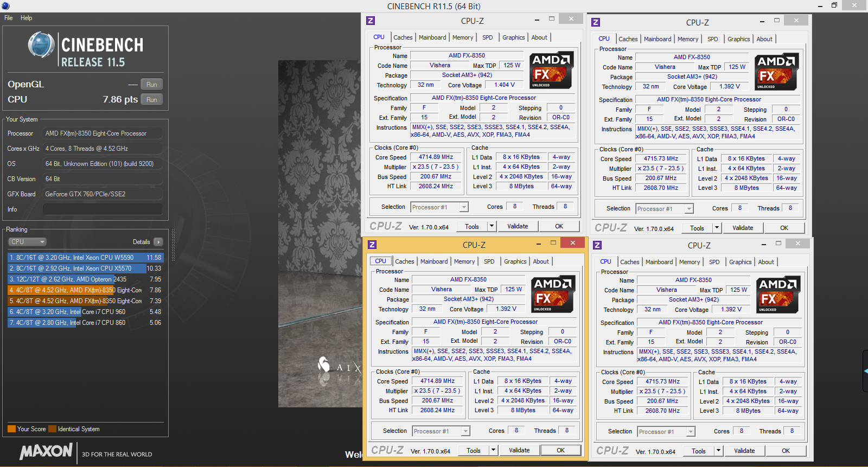Open Processor #1 selection in upper-right CPU-Z
The width and height of the screenshot is (868, 467).
click(x=665, y=209)
